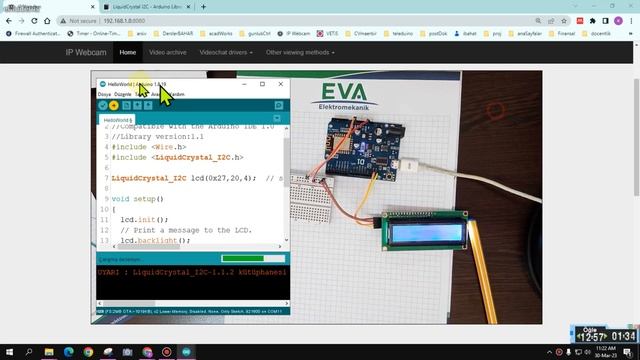This screenshot has width=640, height=360.
Task: Click the UYARI warning message in console
Action: 192,272
